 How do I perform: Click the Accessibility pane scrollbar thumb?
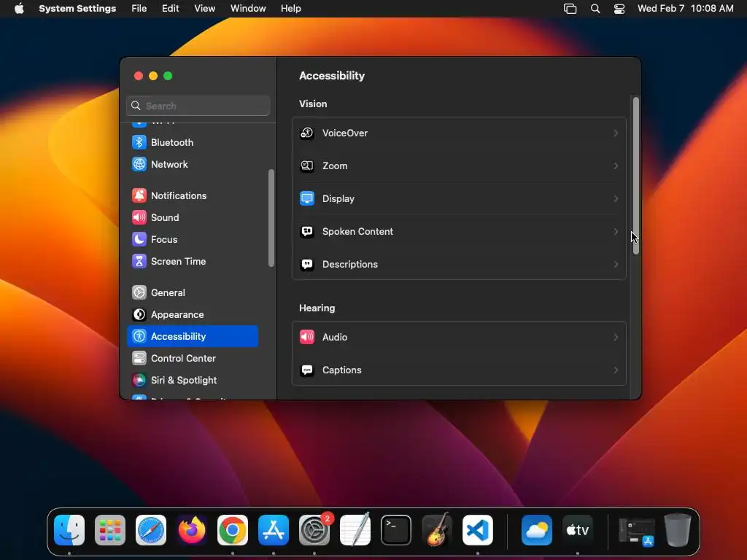pos(635,176)
